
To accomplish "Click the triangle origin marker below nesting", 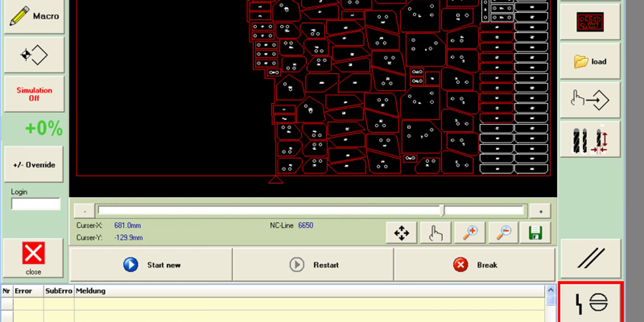I will pyautogui.click(x=276, y=179).
